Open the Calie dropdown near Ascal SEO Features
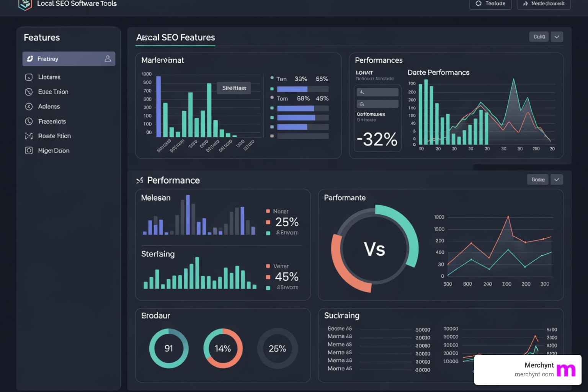The height and width of the screenshot is (392, 588). coord(539,36)
